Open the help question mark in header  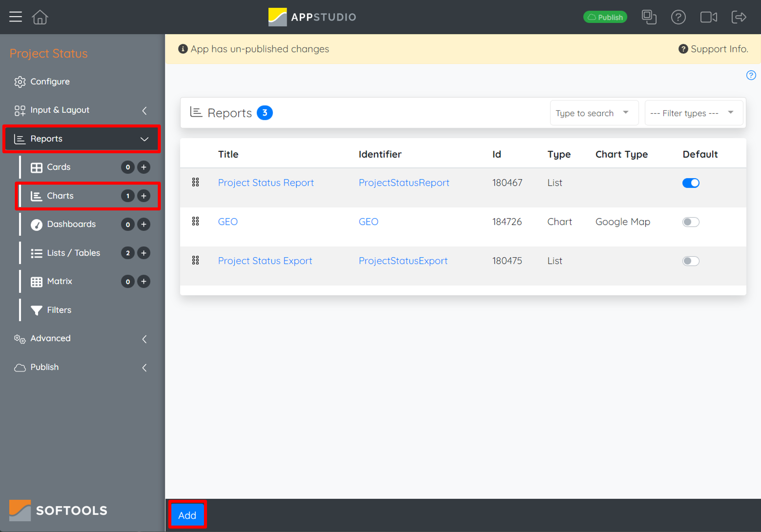[x=678, y=17]
